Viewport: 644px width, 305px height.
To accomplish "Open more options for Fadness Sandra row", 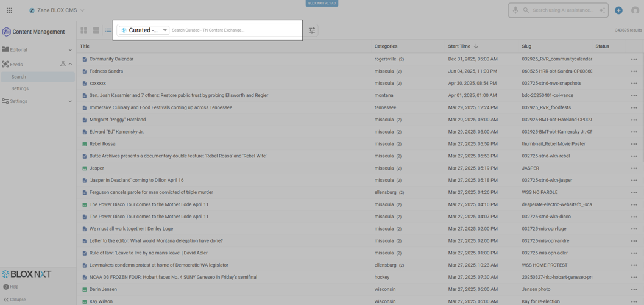I will coord(634,71).
